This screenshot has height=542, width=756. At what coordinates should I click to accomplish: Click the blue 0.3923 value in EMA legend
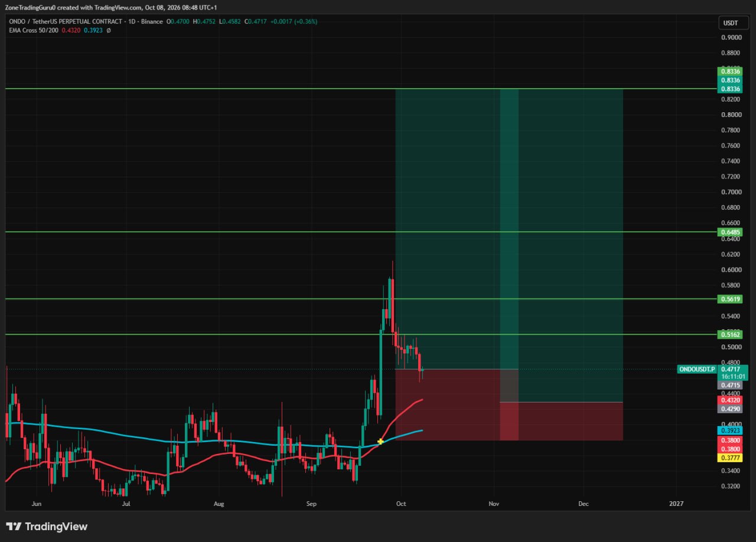pyautogui.click(x=93, y=30)
